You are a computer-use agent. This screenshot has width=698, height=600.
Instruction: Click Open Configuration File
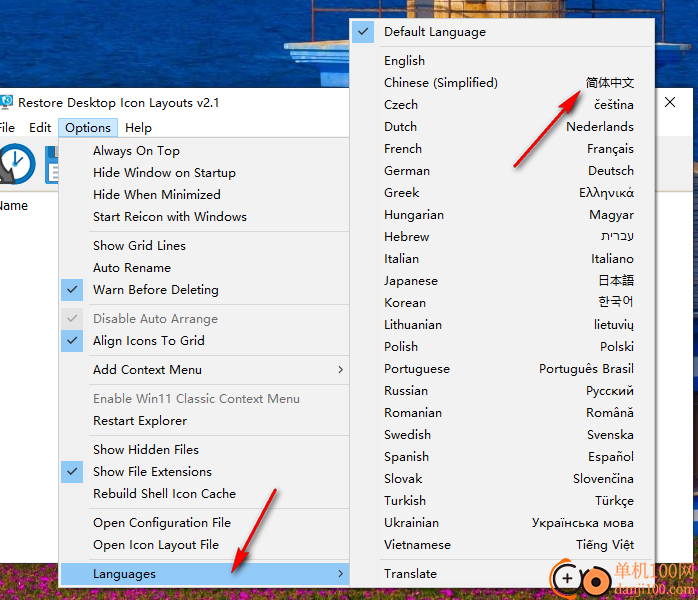[205, 523]
